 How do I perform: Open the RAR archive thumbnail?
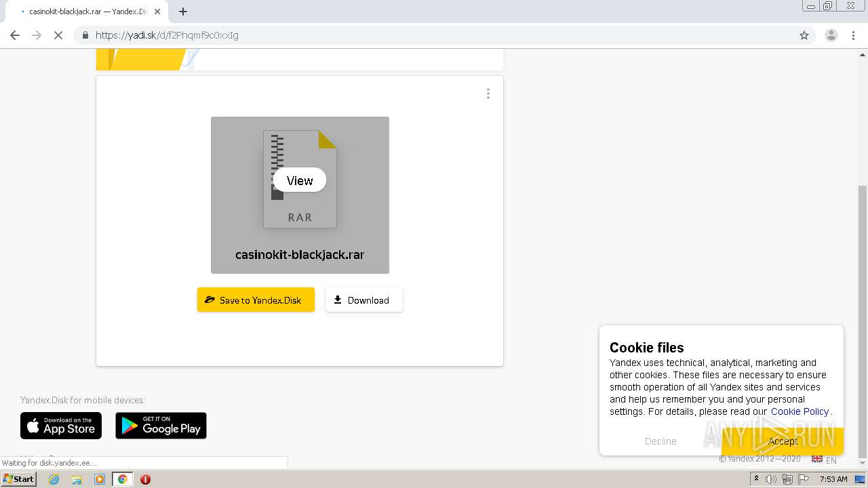(300, 195)
